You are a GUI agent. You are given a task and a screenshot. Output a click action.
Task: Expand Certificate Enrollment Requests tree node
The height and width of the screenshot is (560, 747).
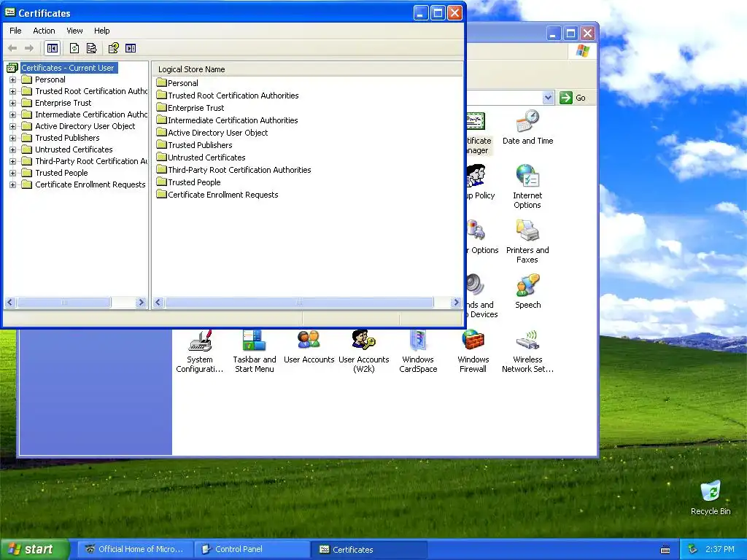coord(13,184)
